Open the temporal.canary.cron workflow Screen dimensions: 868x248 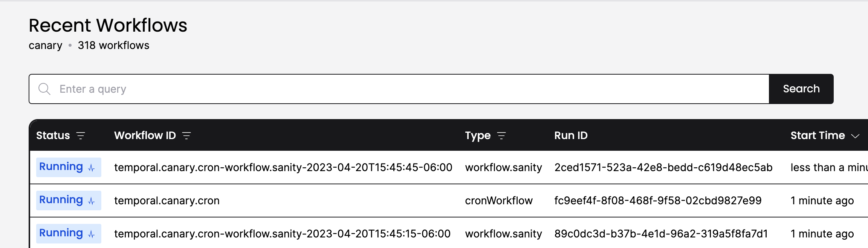click(x=167, y=201)
